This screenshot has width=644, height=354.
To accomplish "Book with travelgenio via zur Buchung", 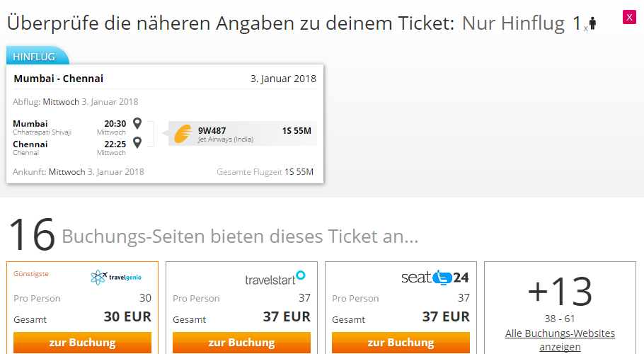I will pos(83,343).
